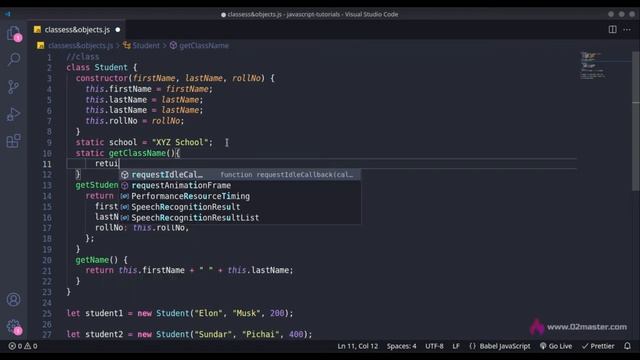Open the Run and Debug view icon
This screenshot has height=360, width=640.
coord(13,114)
